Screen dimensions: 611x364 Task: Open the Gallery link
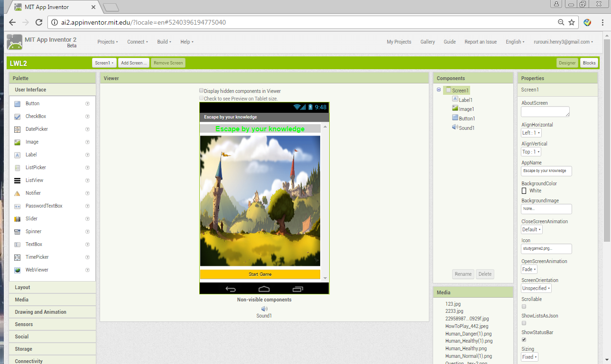click(x=427, y=42)
